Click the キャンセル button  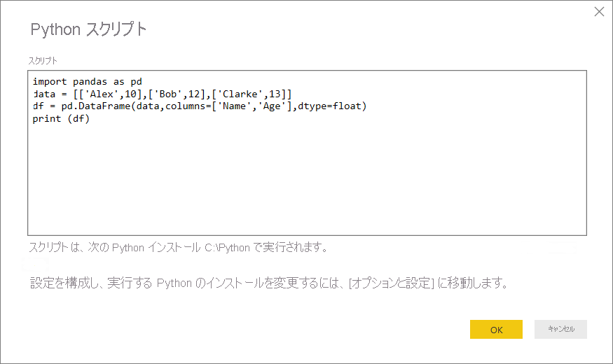pos(560,329)
